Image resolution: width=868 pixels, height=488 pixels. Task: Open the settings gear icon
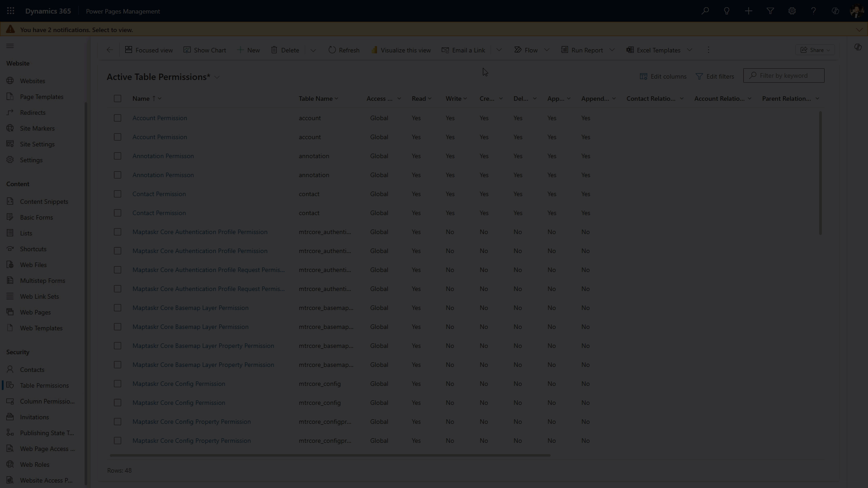pyautogui.click(x=792, y=11)
